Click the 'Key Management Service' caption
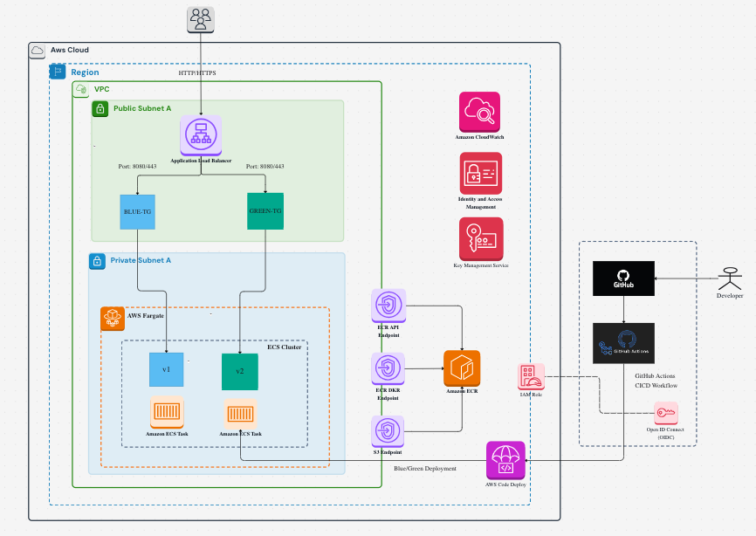Image resolution: width=756 pixels, height=536 pixels. (481, 265)
